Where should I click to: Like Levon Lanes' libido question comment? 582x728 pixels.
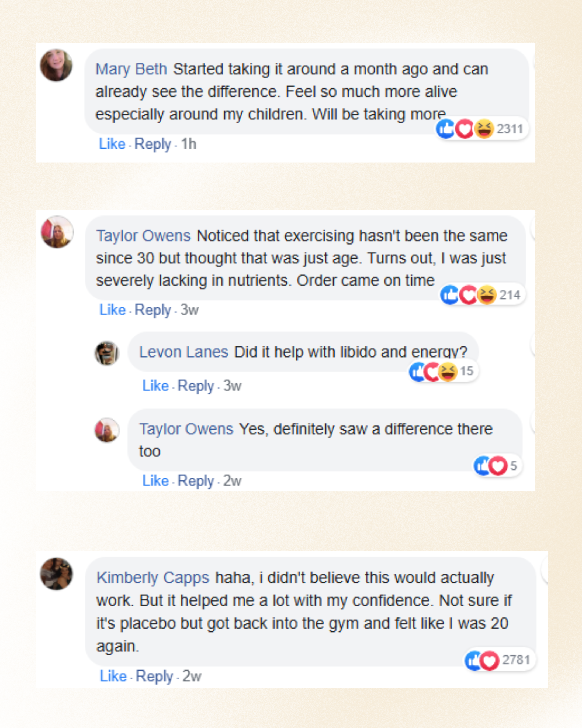(x=155, y=386)
